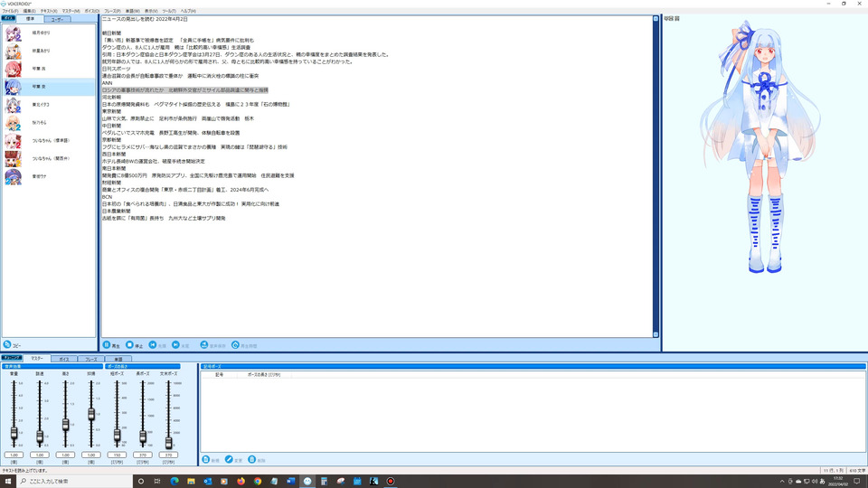Select the 琴葉 茜 voice preset
Image resolution: width=868 pixels, height=488 pixels.
[49, 69]
